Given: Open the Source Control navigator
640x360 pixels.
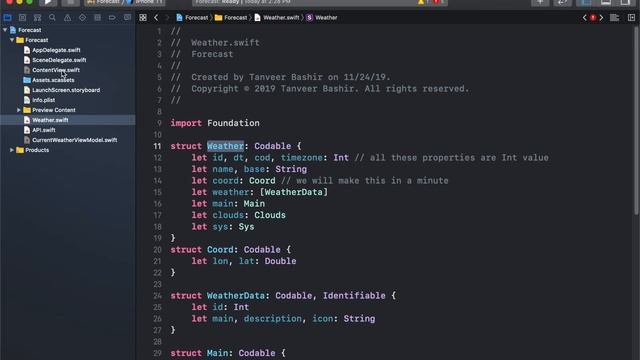Looking at the screenshot, I should (x=22, y=18).
